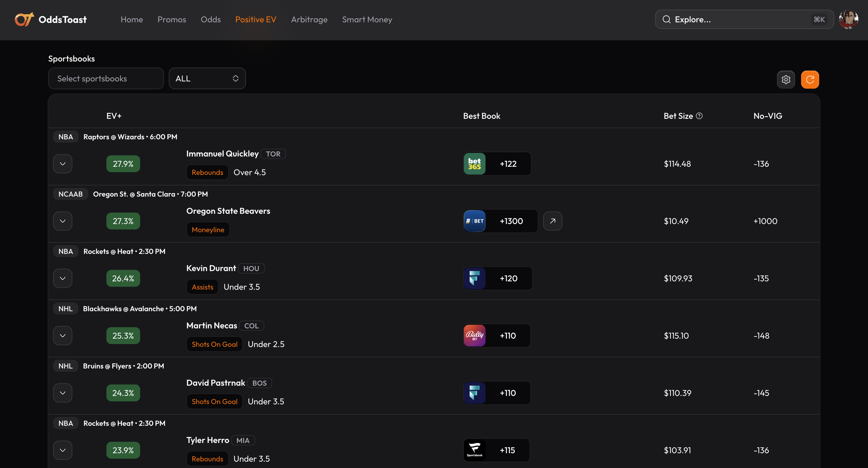Click the Bet Size help icon

(x=699, y=116)
